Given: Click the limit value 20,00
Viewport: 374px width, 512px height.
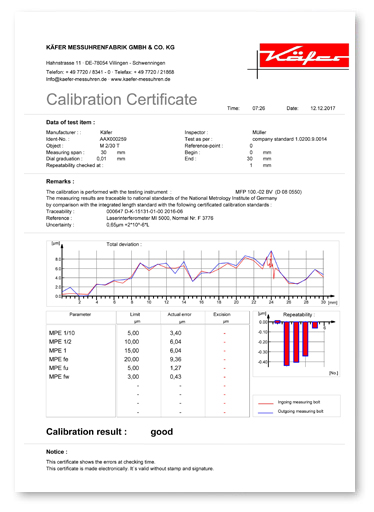Looking at the screenshot, I should (132, 359).
